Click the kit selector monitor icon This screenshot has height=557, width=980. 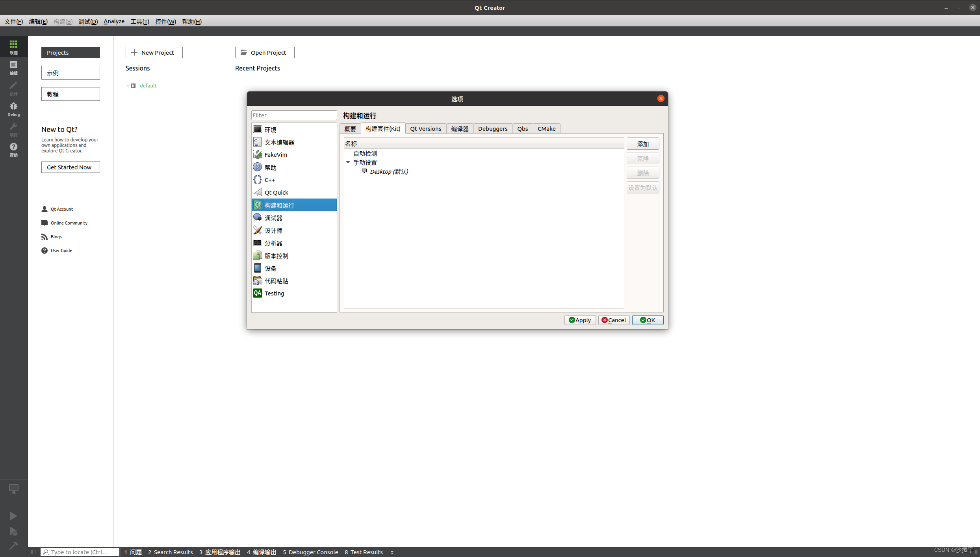pyautogui.click(x=13, y=489)
